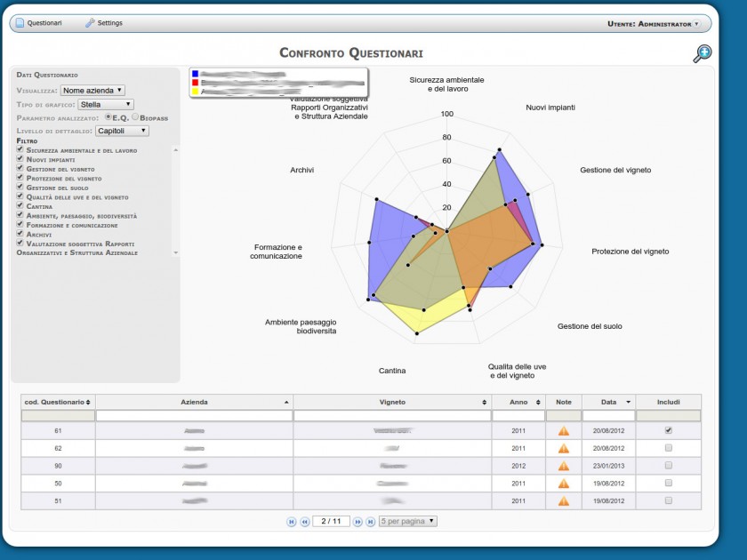
Task: Select the Biopass parameter radio button
Action: coord(135,116)
